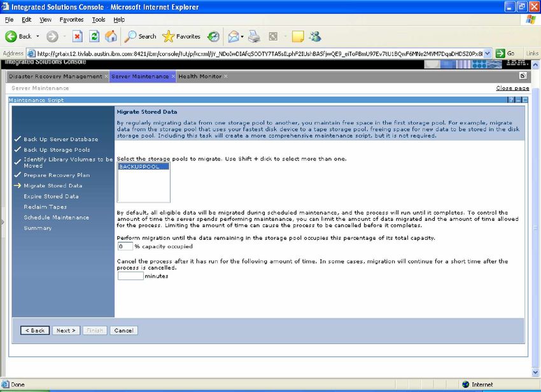Click the Home page icon

tap(111, 36)
